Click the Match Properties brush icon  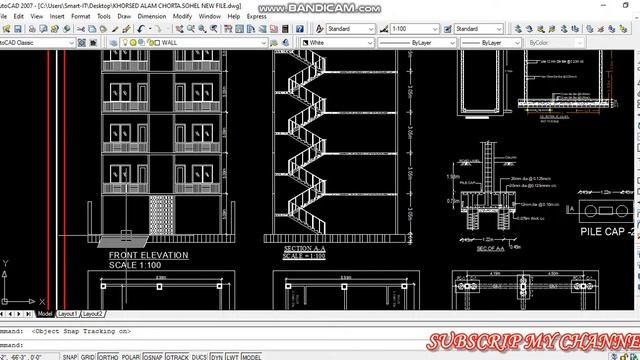115,29
